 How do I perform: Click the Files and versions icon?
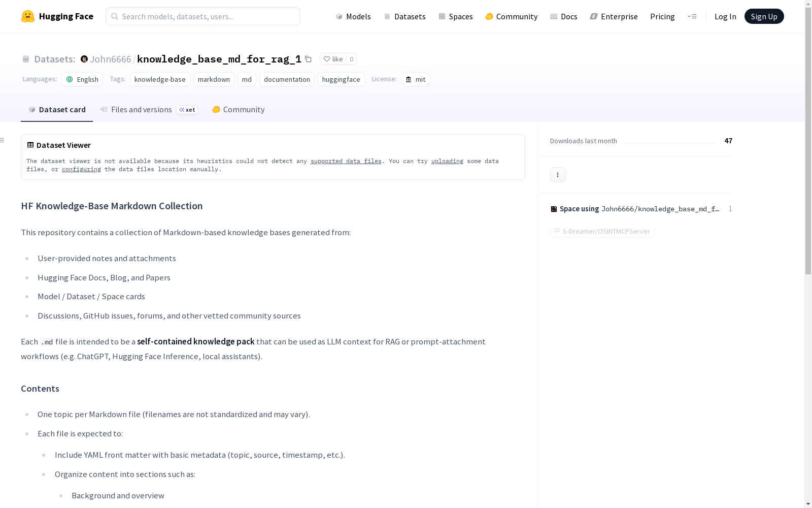[x=104, y=109]
